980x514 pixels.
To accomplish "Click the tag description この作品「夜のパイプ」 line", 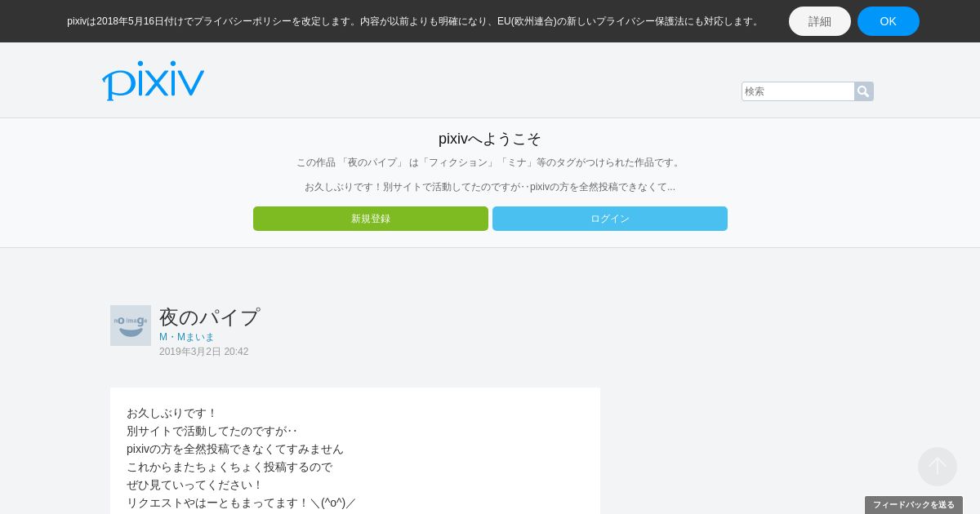I will (x=490, y=162).
